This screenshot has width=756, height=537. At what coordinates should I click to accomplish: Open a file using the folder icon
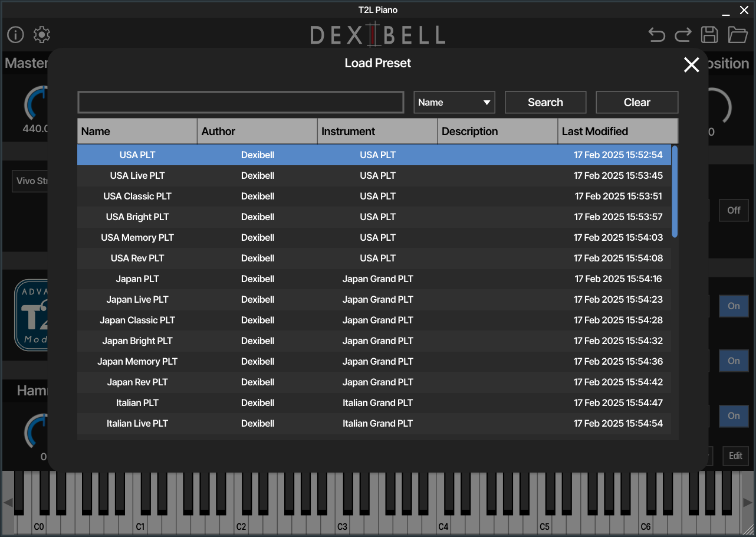coord(737,35)
